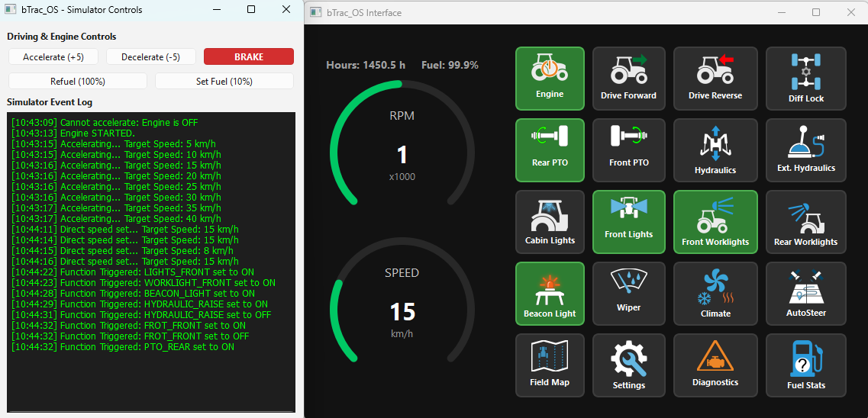Select log entry 'Target Speed: 5 km/h'
The height and width of the screenshot is (418, 868).
click(x=170, y=143)
